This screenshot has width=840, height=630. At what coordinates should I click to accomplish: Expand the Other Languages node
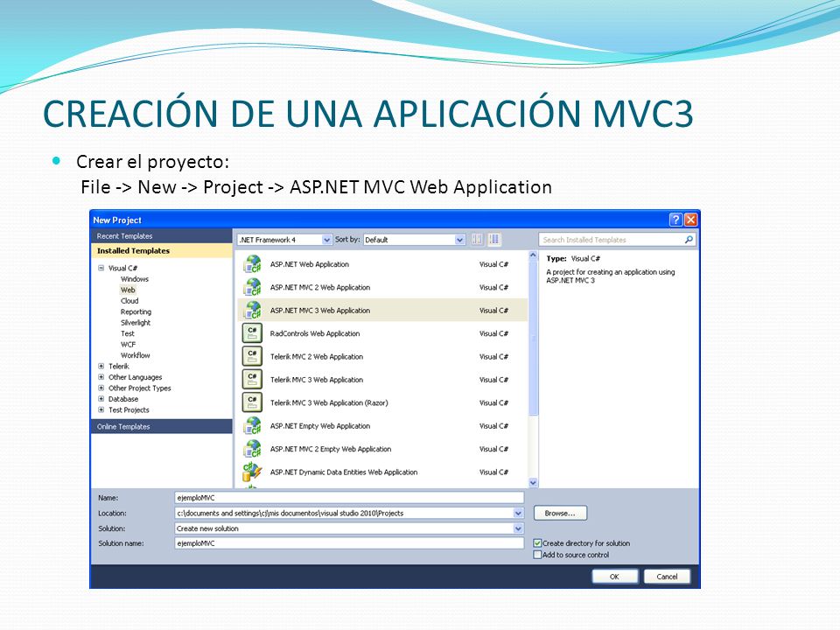click(x=101, y=377)
